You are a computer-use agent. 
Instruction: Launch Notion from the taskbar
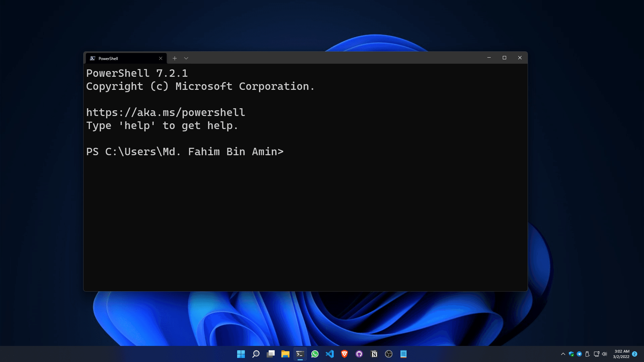pyautogui.click(x=374, y=354)
